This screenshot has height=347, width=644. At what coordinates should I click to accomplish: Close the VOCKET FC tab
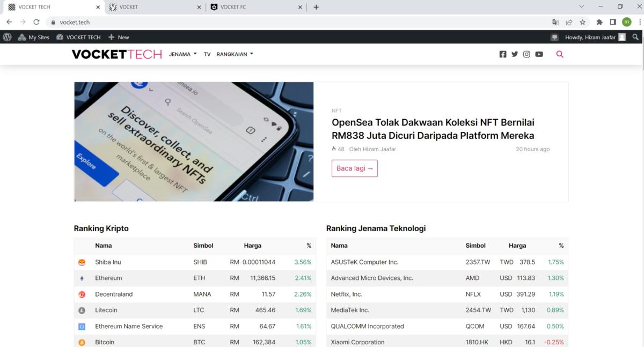tap(300, 7)
